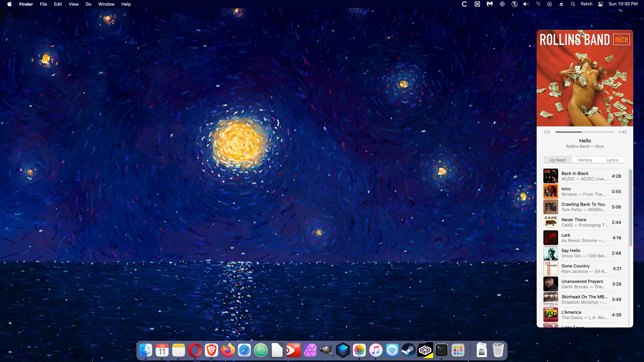The width and height of the screenshot is (644, 362).
Task: Open the Go menu
Action: (x=89, y=4)
